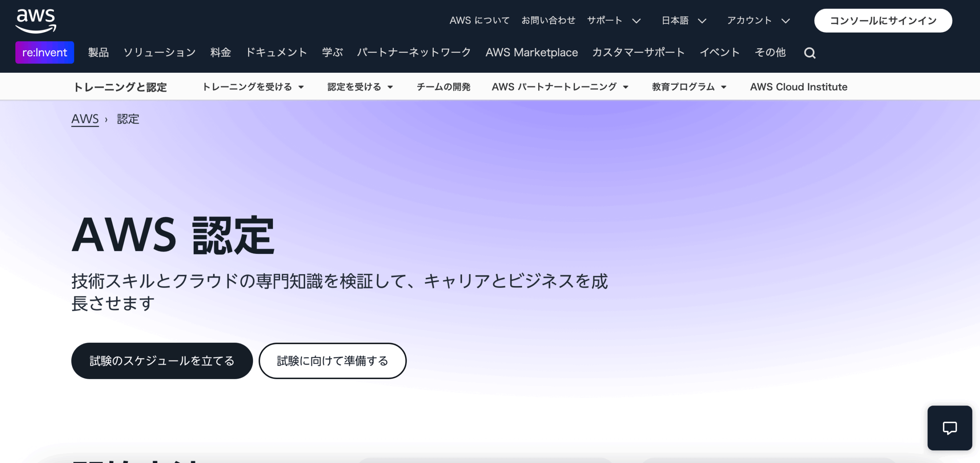The height and width of the screenshot is (463, 980).
Task: Expand トレーニングを受ける dropdown
Action: (x=253, y=87)
